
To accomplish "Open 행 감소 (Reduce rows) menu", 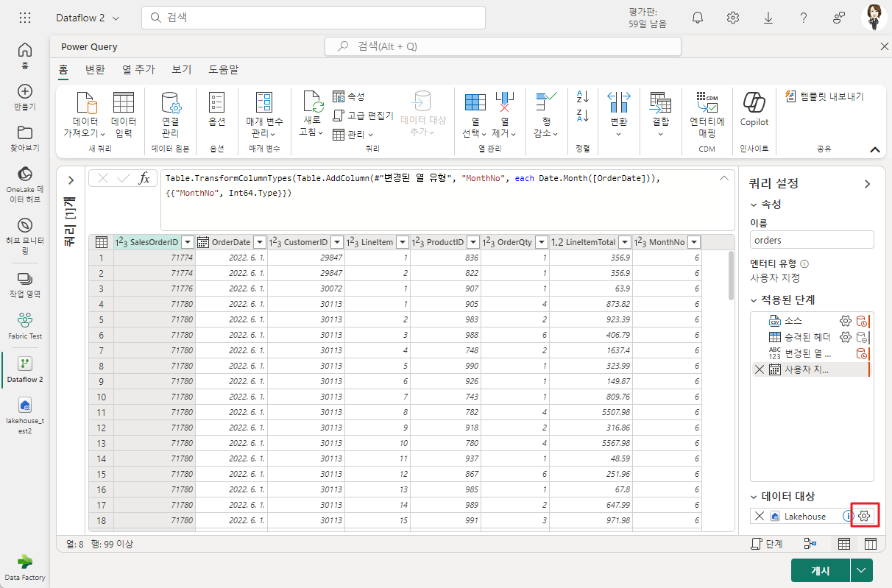I will (x=546, y=116).
